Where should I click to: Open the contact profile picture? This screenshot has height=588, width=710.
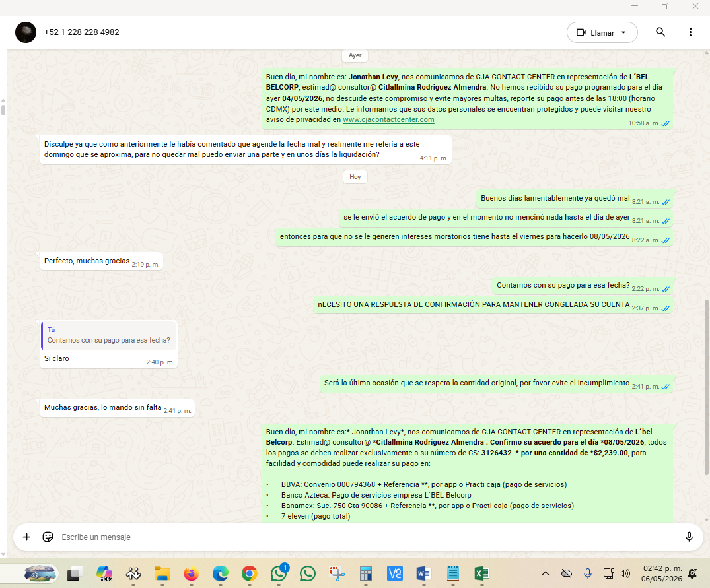(26, 32)
